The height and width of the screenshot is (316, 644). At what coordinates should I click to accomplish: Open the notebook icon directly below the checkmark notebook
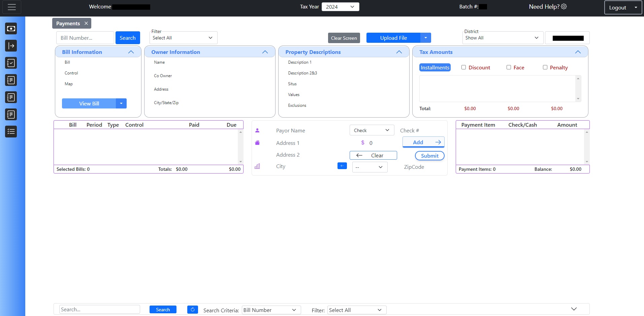tap(11, 80)
